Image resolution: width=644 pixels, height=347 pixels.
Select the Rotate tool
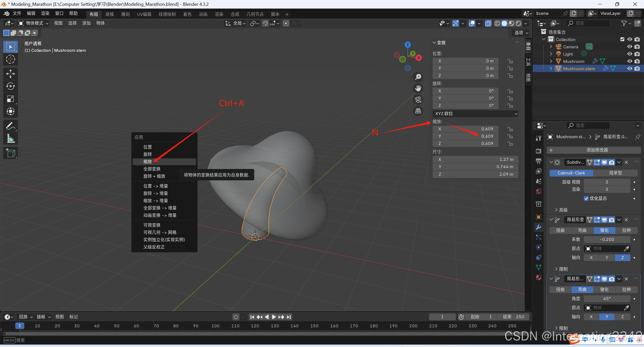click(10, 86)
